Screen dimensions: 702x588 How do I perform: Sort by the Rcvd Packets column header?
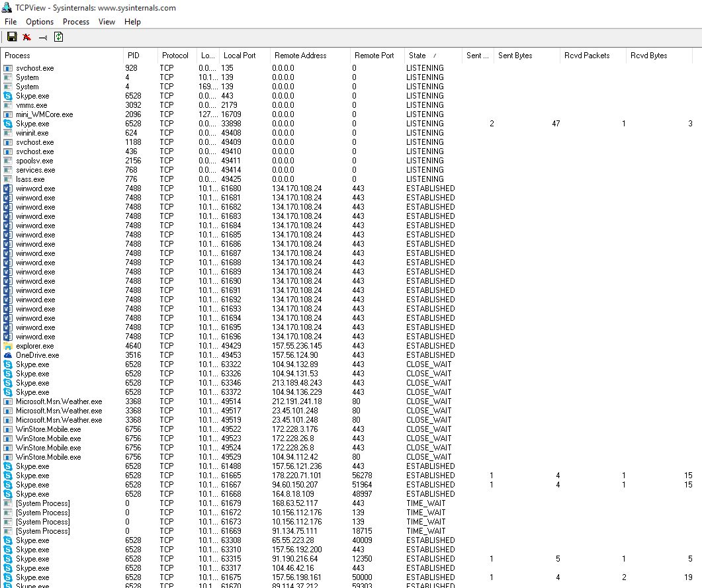pos(593,56)
